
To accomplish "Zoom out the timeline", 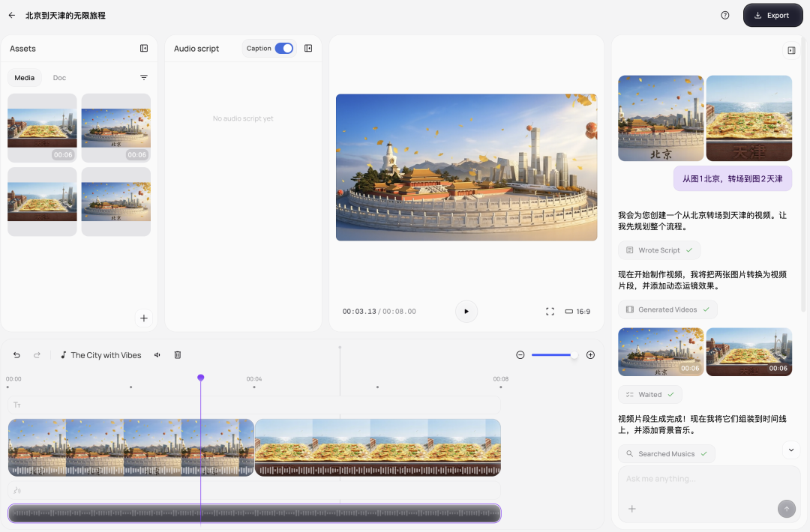I will coord(520,355).
